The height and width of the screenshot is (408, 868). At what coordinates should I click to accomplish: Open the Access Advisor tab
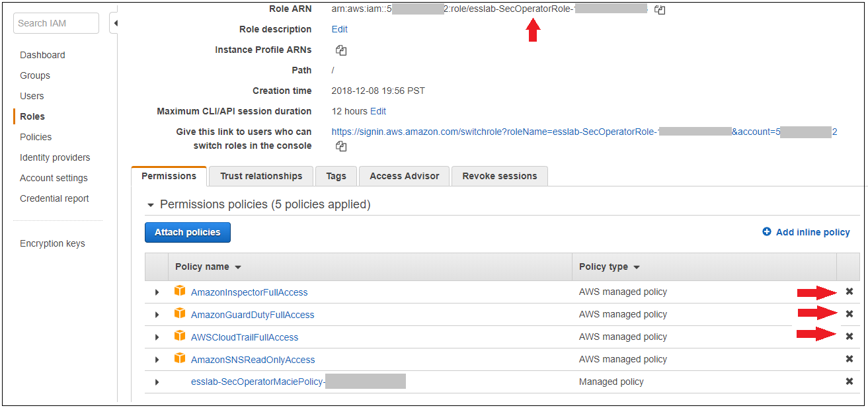[x=404, y=176]
